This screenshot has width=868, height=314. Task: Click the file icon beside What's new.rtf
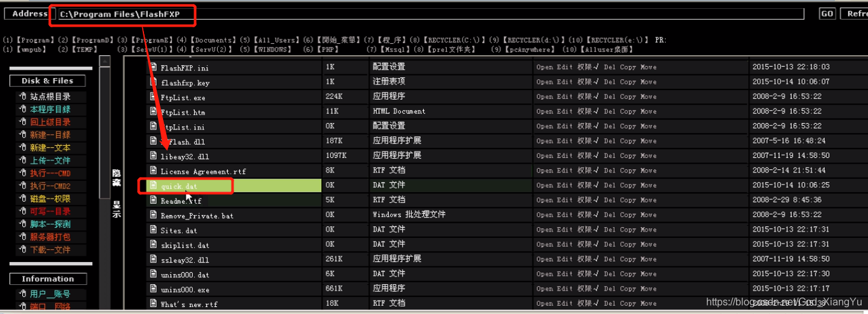click(153, 304)
